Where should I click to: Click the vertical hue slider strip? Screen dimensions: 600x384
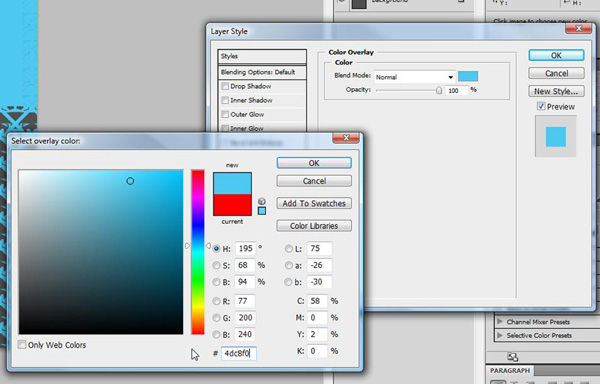pyautogui.click(x=198, y=252)
